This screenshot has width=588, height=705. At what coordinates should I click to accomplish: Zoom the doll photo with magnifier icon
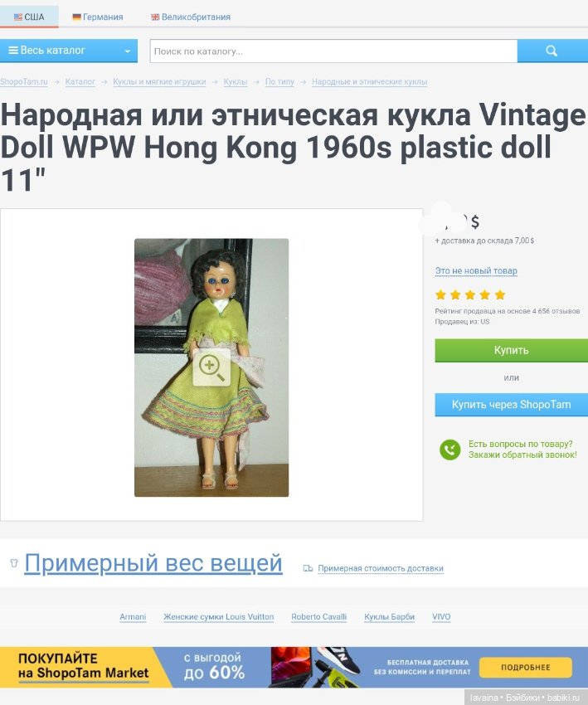[x=211, y=367]
